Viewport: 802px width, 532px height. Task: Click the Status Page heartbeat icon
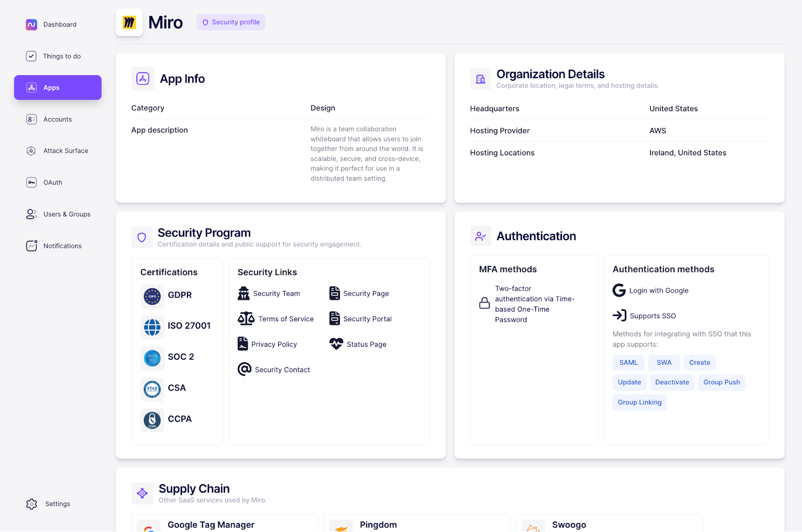336,344
